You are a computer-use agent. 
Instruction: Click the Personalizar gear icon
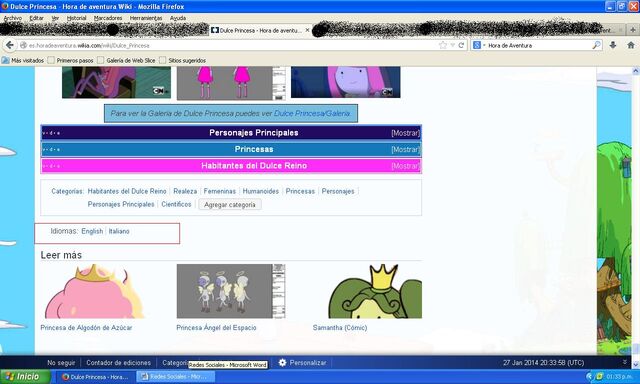pos(282,362)
